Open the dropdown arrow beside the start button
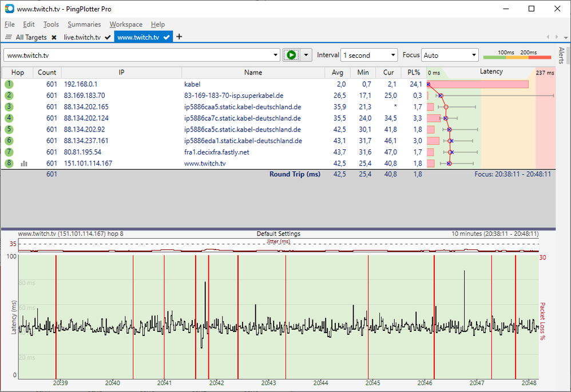The height and width of the screenshot is (392, 571). pos(306,55)
